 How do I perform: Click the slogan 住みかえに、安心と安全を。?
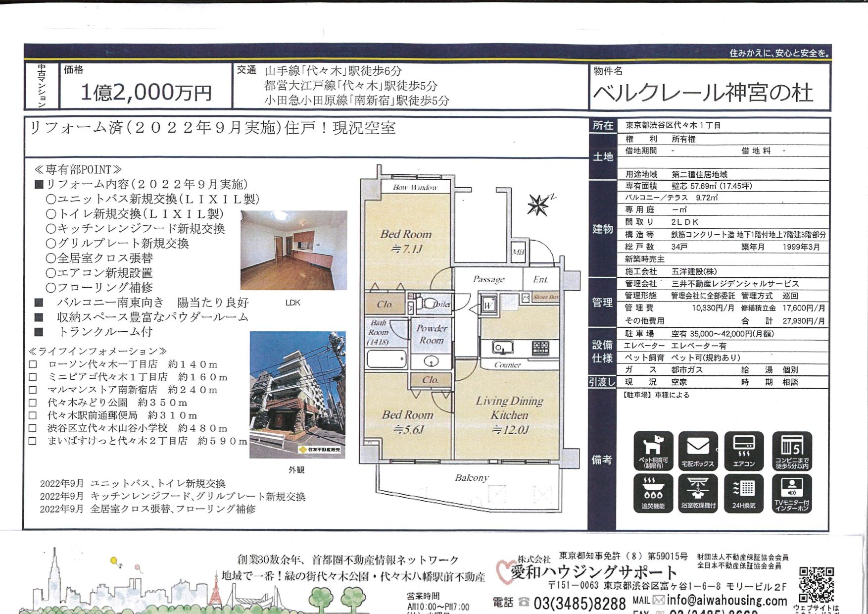click(x=779, y=52)
